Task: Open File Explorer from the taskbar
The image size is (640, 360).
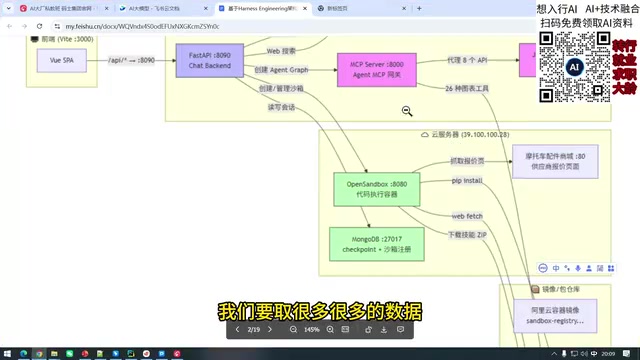Action: point(54,353)
